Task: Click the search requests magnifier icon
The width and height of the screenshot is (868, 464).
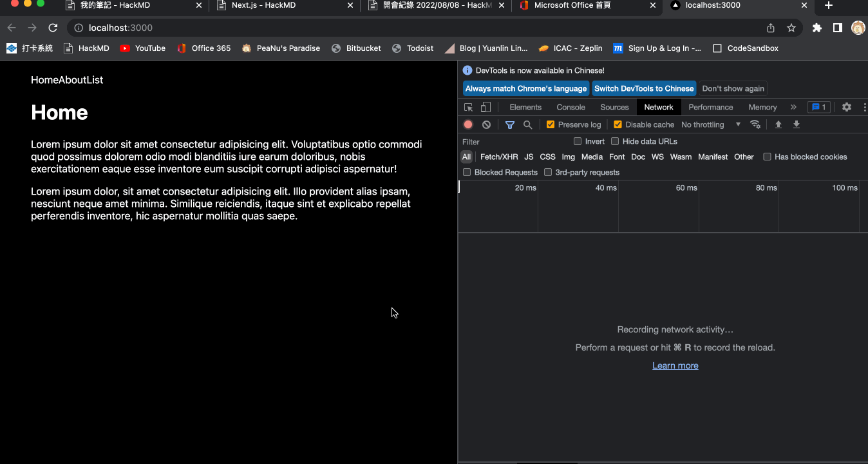Action: coord(527,124)
